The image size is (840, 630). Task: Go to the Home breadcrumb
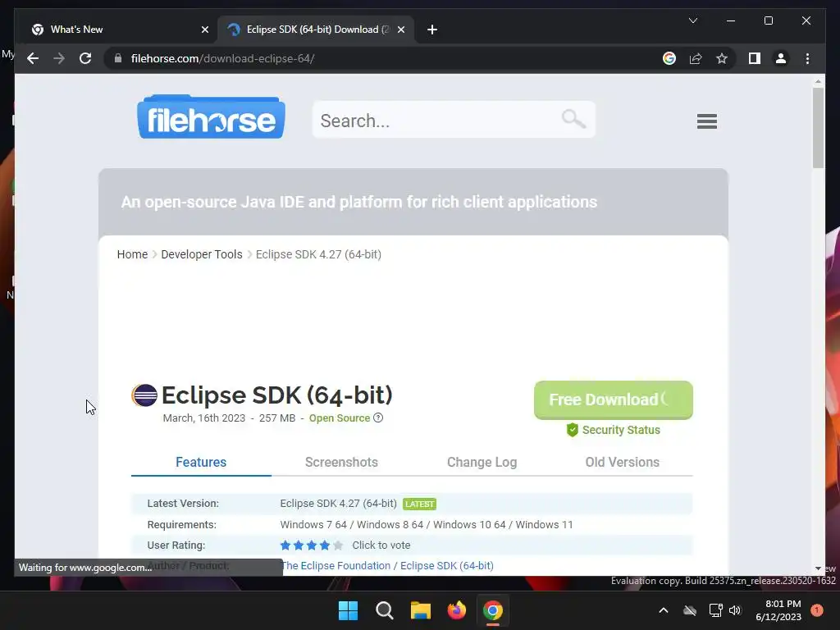(x=132, y=254)
